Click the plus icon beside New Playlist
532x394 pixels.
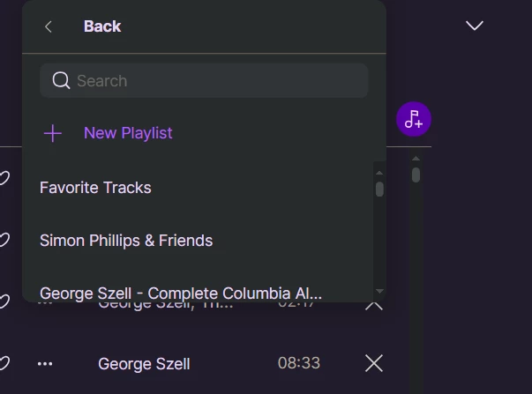tap(53, 133)
